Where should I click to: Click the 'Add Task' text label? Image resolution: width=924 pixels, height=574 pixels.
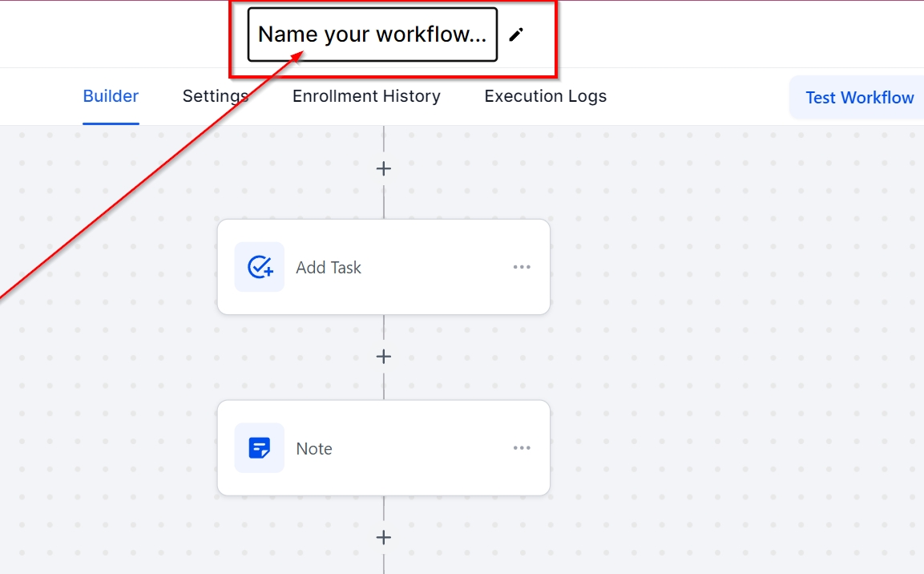pyautogui.click(x=329, y=268)
